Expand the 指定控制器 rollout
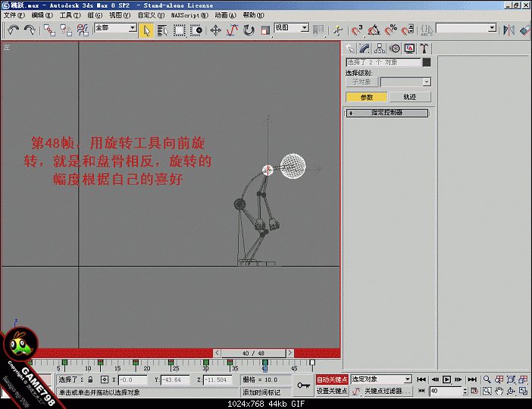 (x=386, y=113)
